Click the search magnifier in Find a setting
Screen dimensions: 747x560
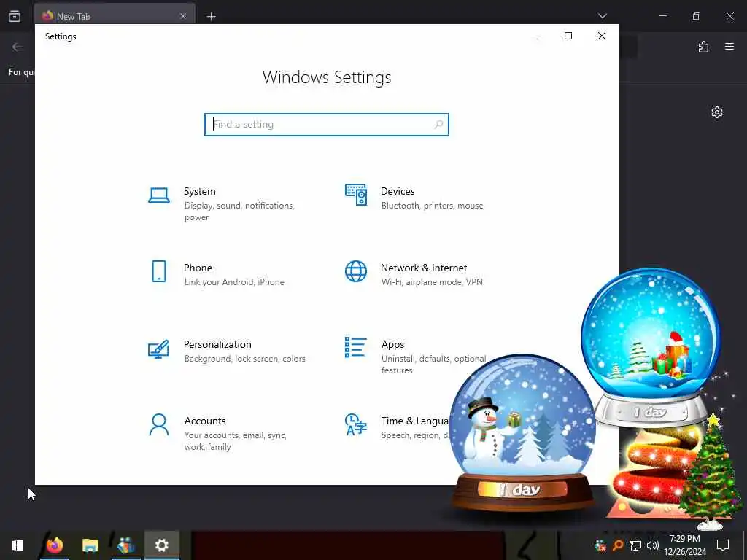pyautogui.click(x=438, y=124)
